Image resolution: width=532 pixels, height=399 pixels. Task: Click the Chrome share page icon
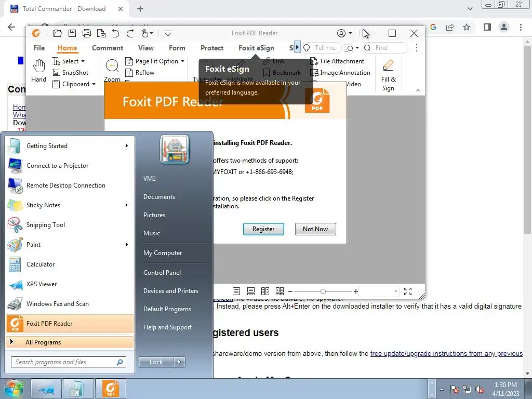(x=450, y=27)
